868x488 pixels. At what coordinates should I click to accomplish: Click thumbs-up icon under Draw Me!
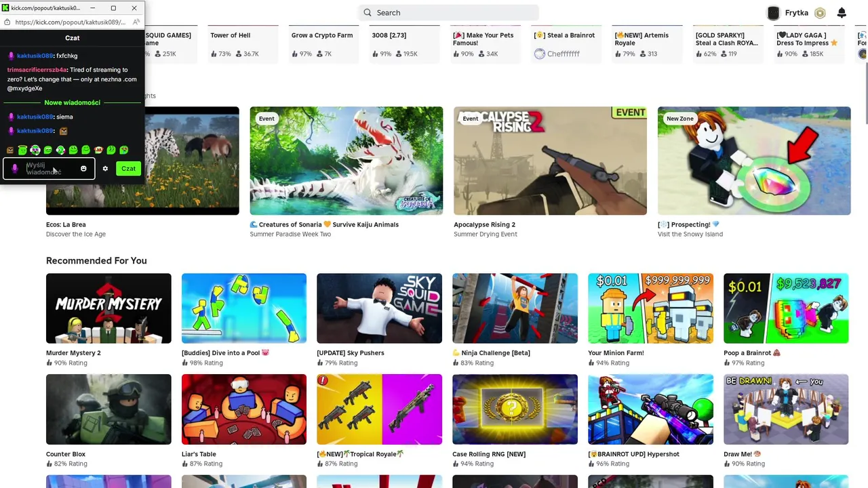click(727, 464)
